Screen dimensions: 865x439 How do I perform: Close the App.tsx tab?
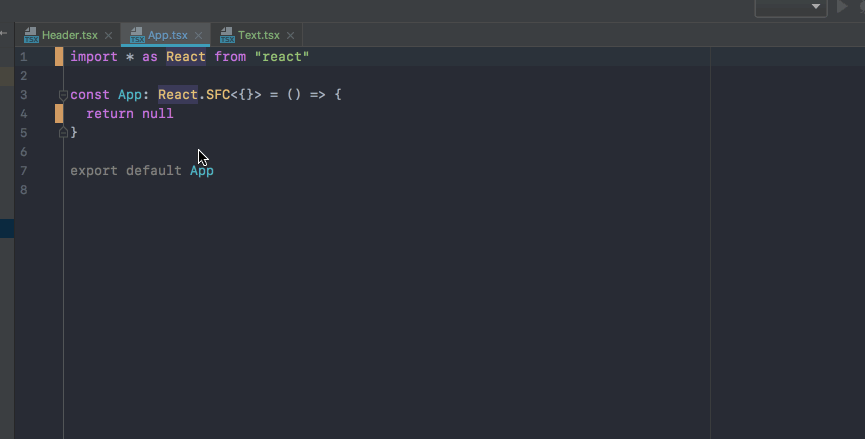point(199,35)
